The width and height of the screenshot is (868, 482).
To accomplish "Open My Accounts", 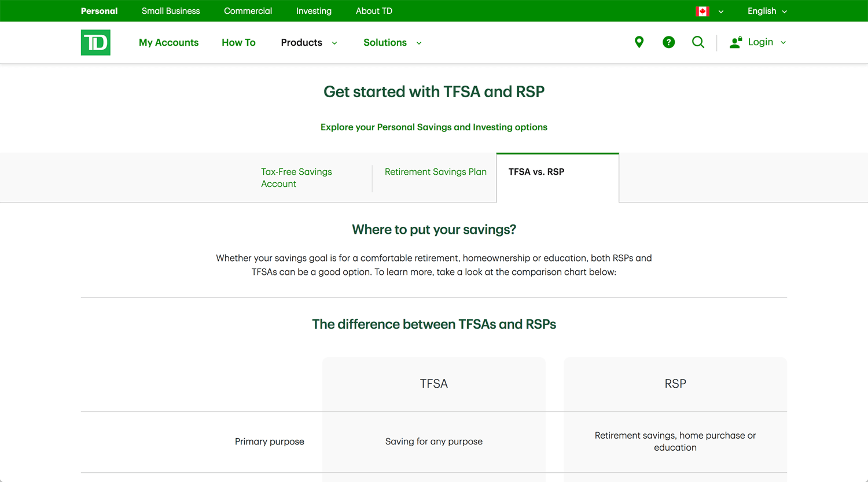I will click(168, 42).
